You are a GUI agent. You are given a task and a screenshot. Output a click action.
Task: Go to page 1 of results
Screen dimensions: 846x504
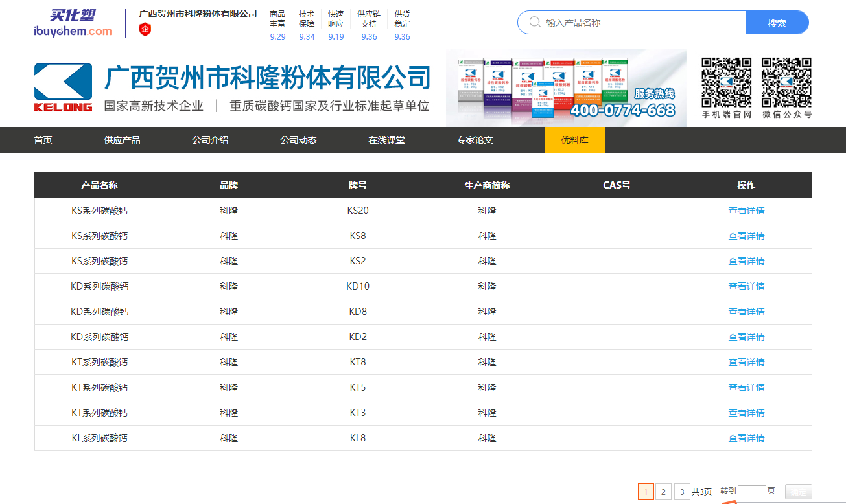point(646,492)
